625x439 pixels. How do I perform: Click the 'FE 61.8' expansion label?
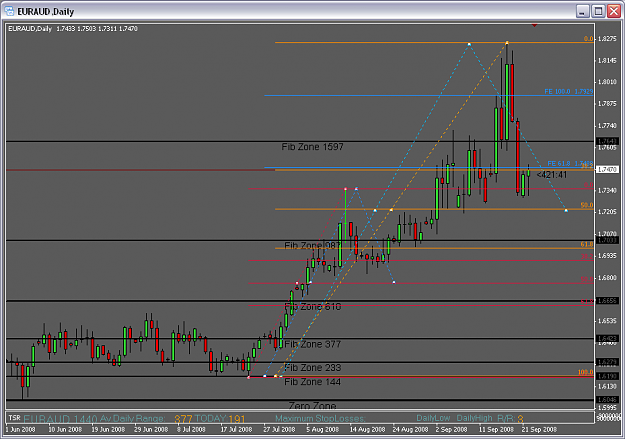[x=558, y=163]
